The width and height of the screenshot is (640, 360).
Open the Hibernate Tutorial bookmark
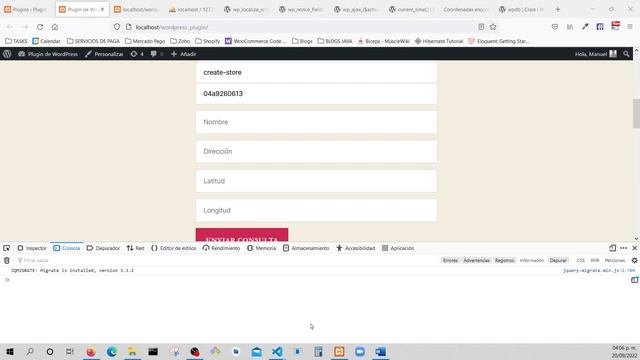[439, 41]
